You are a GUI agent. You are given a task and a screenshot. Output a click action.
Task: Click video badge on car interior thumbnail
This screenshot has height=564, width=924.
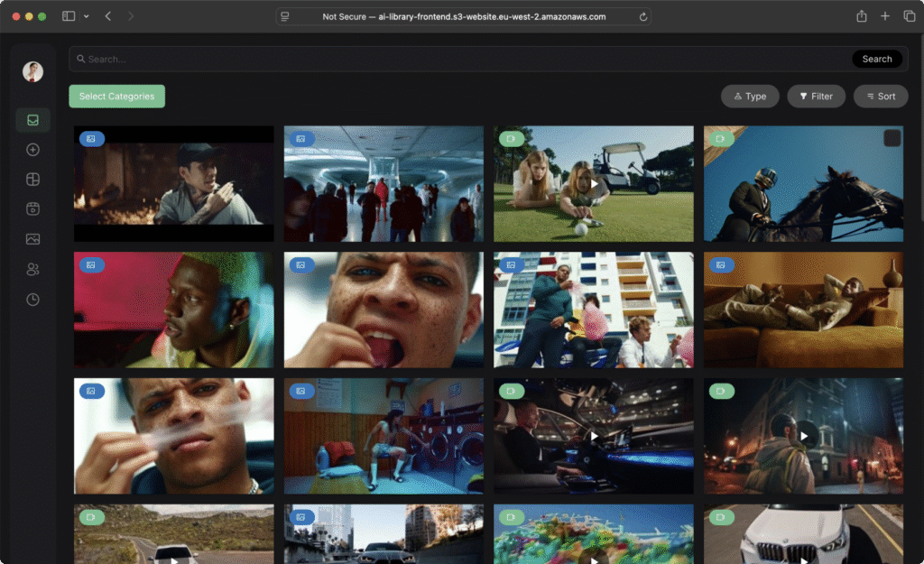pyautogui.click(x=511, y=391)
